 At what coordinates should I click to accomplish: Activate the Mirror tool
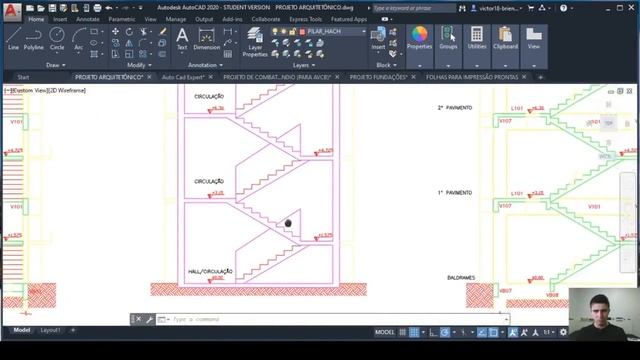tap(129, 43)
